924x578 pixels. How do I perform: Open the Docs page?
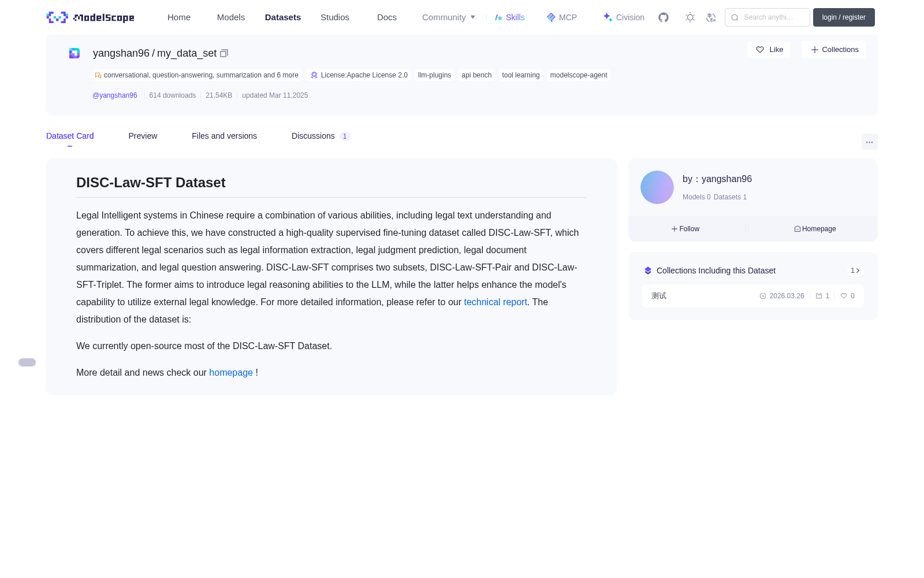tap(387, 17)
